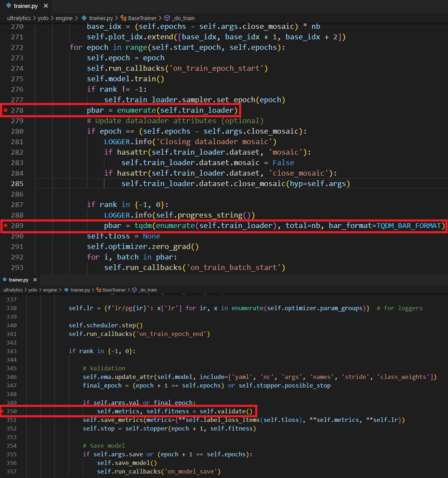Open 'BaseTrainer' class breadcrumb in the upper editor

(142, 18)
